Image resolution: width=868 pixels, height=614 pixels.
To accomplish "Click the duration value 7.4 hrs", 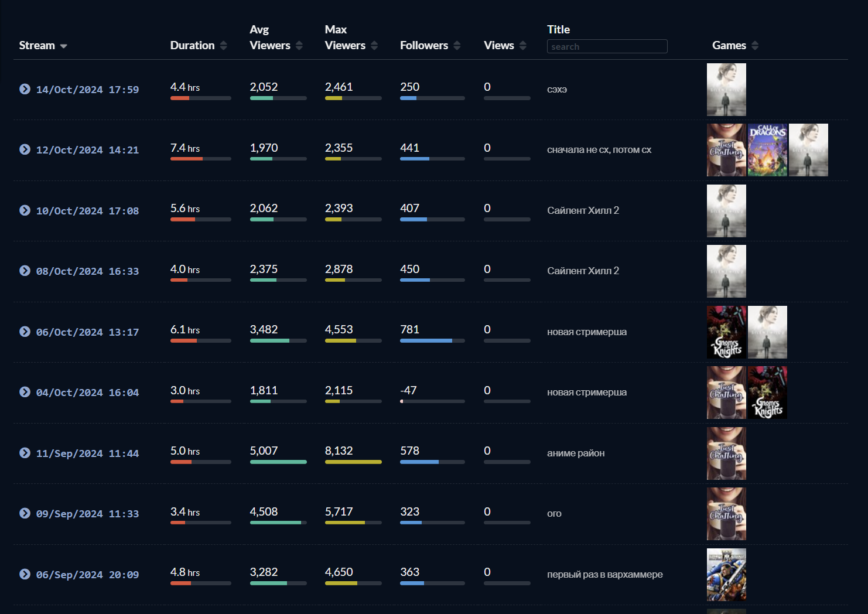I will coord(185,148).
